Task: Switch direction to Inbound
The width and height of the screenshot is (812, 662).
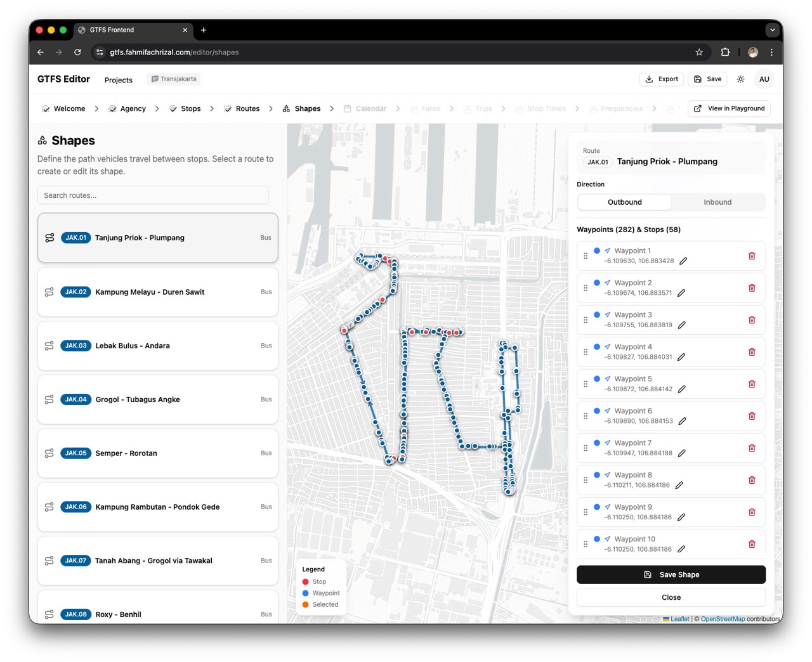Action: 717,202
